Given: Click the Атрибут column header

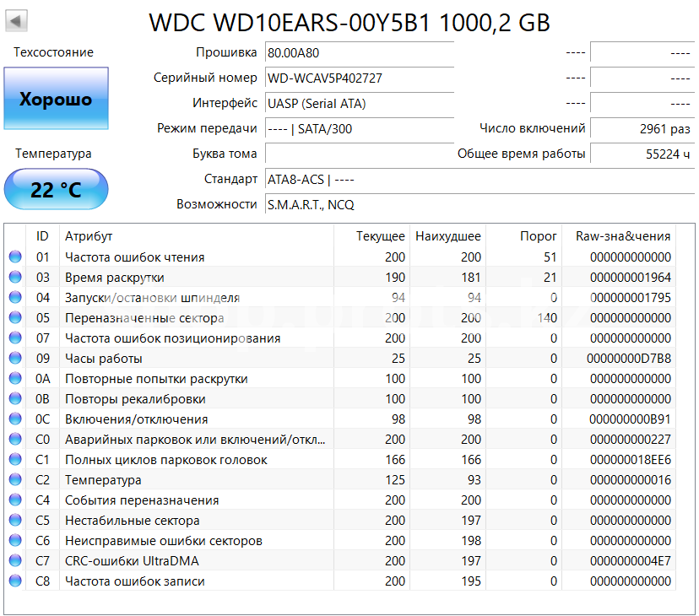Looking at the screenshot, I should [89, 236].
